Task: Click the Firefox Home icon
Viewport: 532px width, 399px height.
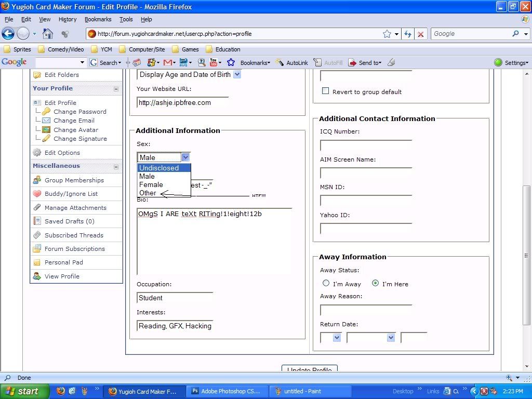Action: coord(48,34)
